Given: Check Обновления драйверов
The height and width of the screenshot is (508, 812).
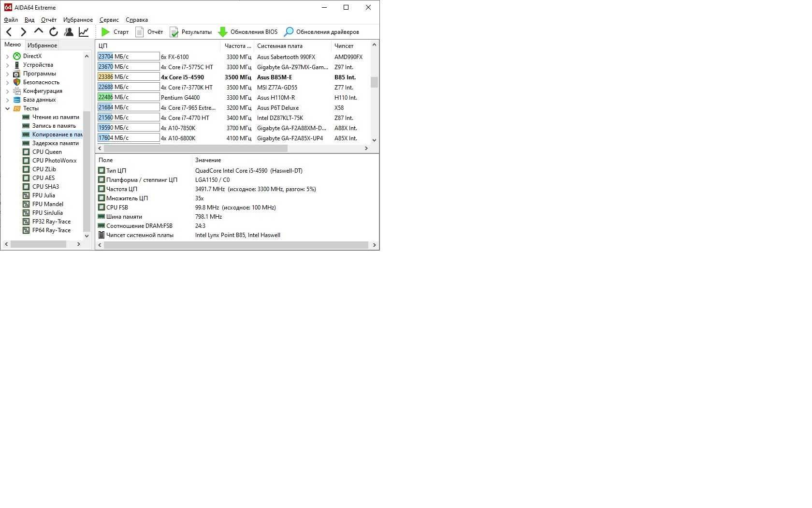Looking at the screenshot, I should tap(321, 32).
